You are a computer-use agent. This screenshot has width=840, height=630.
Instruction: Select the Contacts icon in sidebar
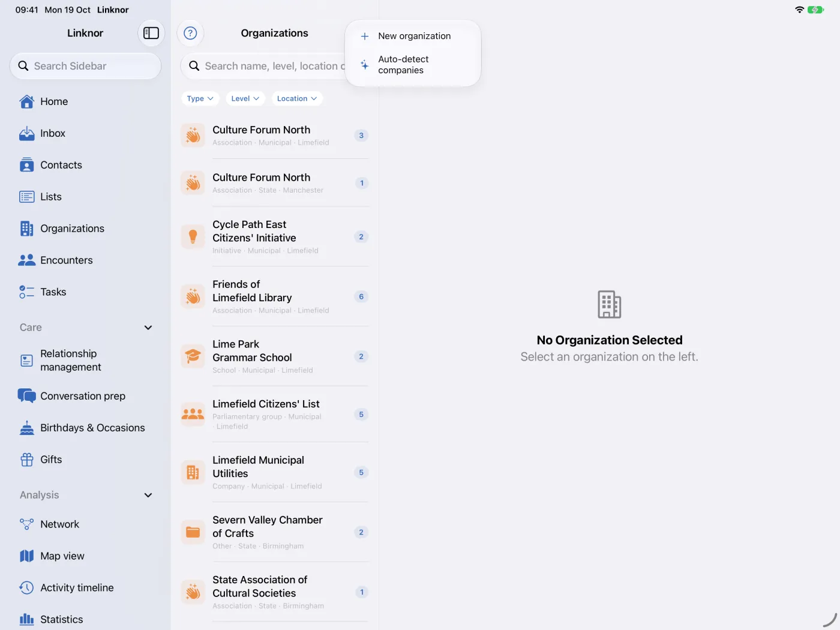(27, 165)
